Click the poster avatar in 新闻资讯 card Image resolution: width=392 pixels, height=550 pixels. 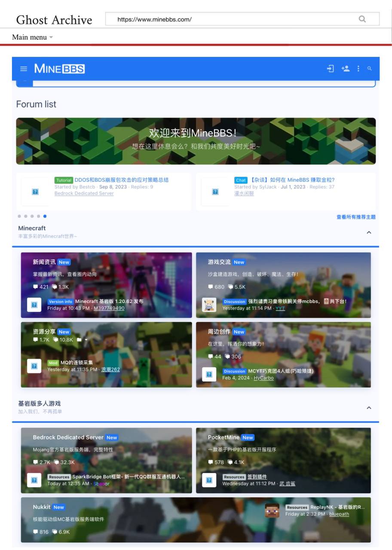coord(34,305)
